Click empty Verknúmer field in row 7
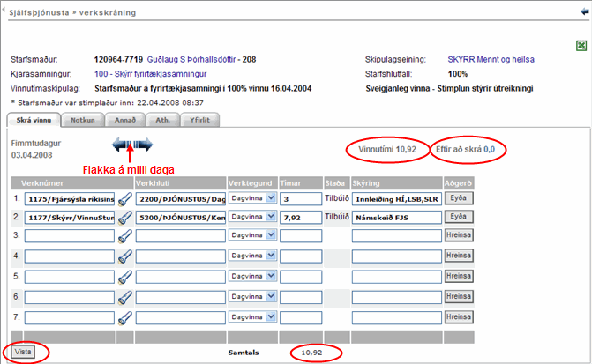Viewport: 592px width, 364px height. point(70,317)
